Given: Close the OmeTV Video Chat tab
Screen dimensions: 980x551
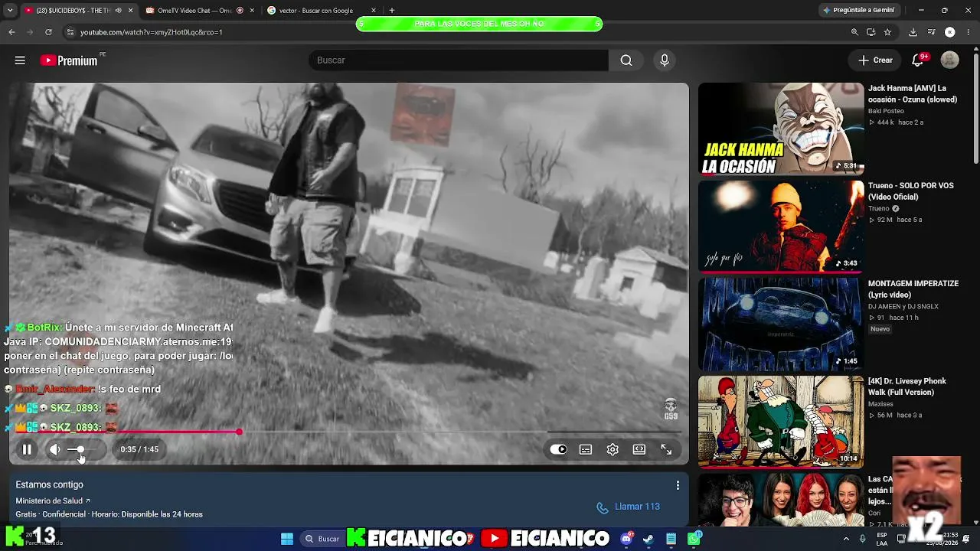Looking at the screenshot, I should point(252,11).
